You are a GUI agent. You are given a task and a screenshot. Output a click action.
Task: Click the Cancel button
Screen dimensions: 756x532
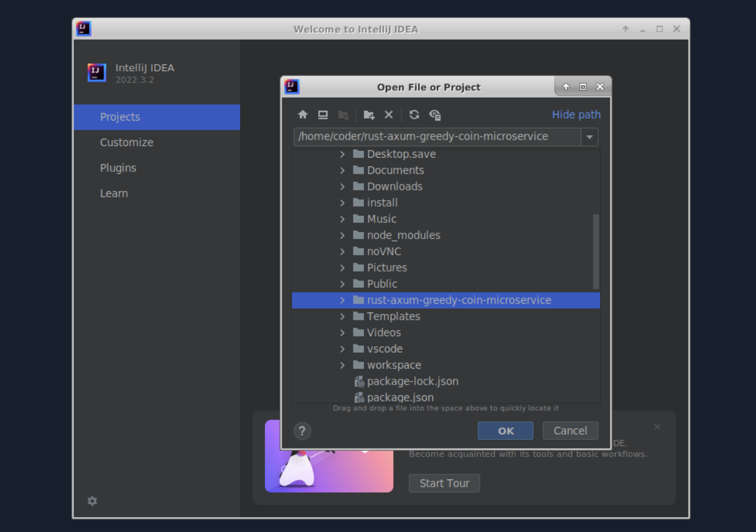pyautogui.click(x=570, y=431)
